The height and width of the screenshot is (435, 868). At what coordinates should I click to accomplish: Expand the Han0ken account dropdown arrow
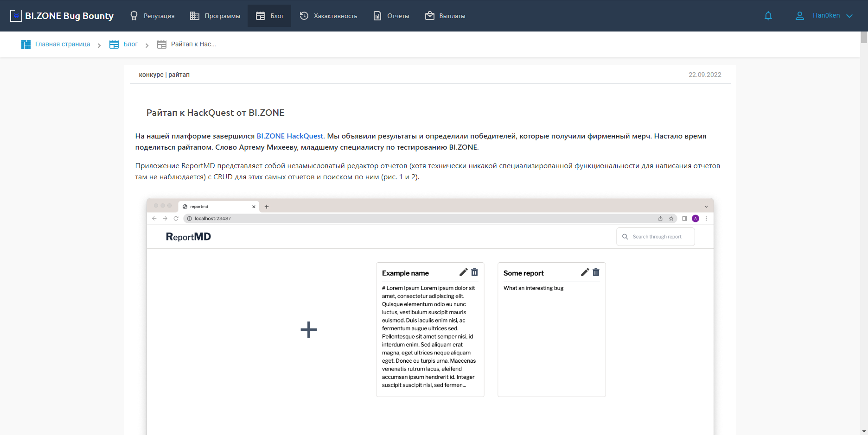click(849, 16)
